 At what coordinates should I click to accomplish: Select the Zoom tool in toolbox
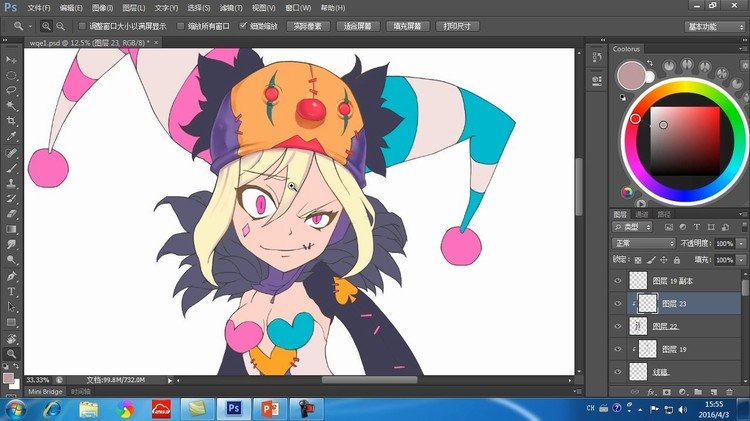tap(11, 354)
